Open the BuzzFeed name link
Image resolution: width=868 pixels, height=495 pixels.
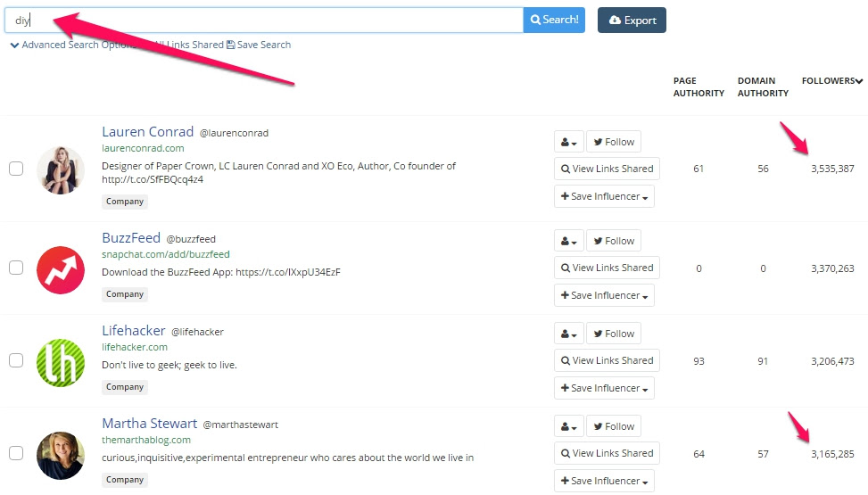131,238
